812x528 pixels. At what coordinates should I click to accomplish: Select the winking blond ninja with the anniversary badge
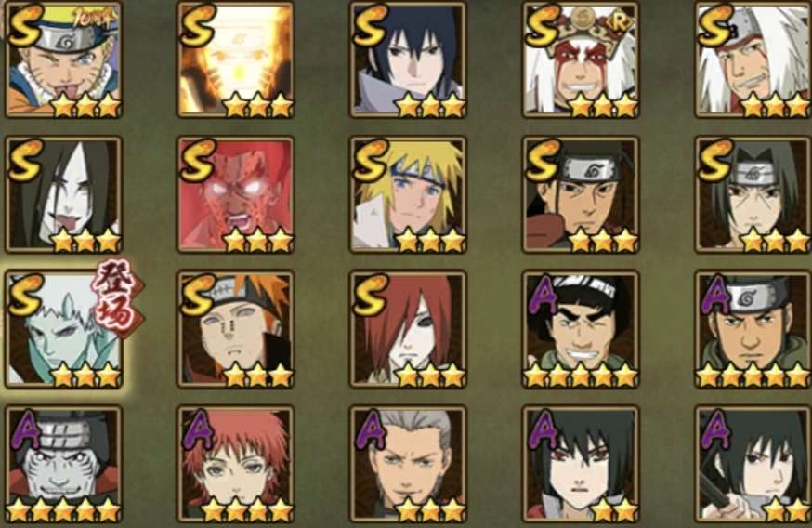[64, 59]
